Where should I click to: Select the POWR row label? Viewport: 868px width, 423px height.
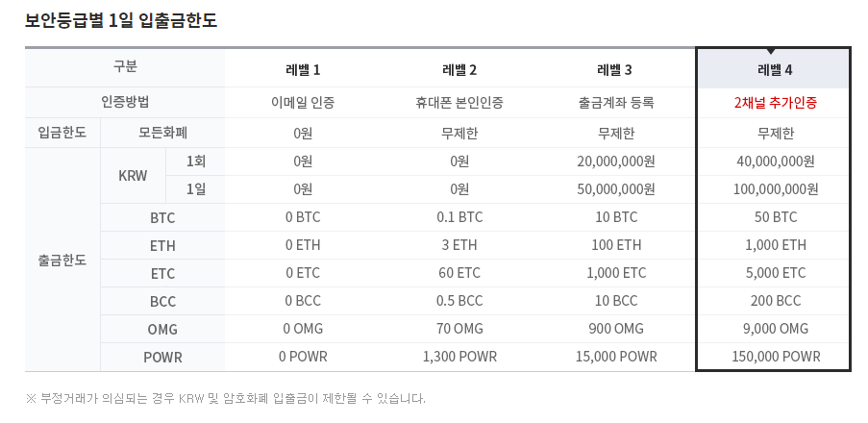point(162,357)
